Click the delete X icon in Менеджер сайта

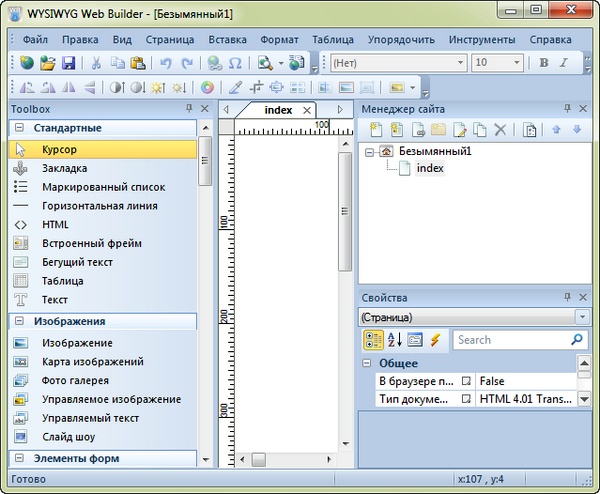(x=500, y=130)
